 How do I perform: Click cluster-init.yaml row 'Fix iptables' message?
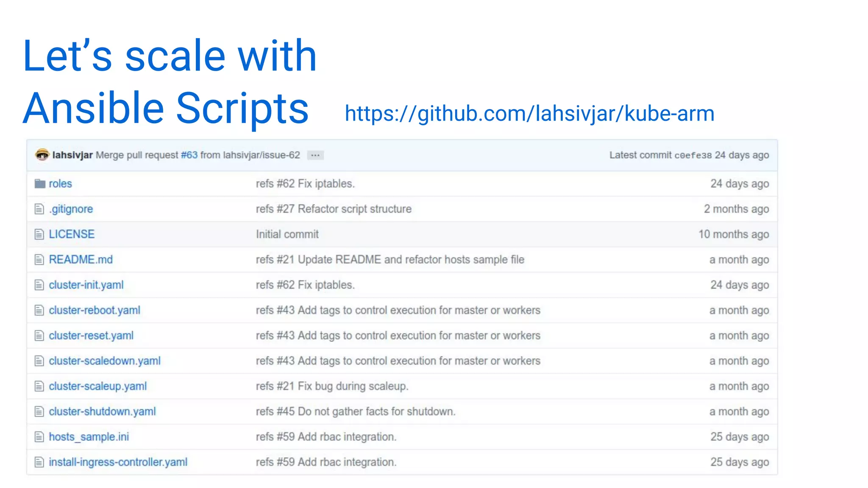coord(305,285)
